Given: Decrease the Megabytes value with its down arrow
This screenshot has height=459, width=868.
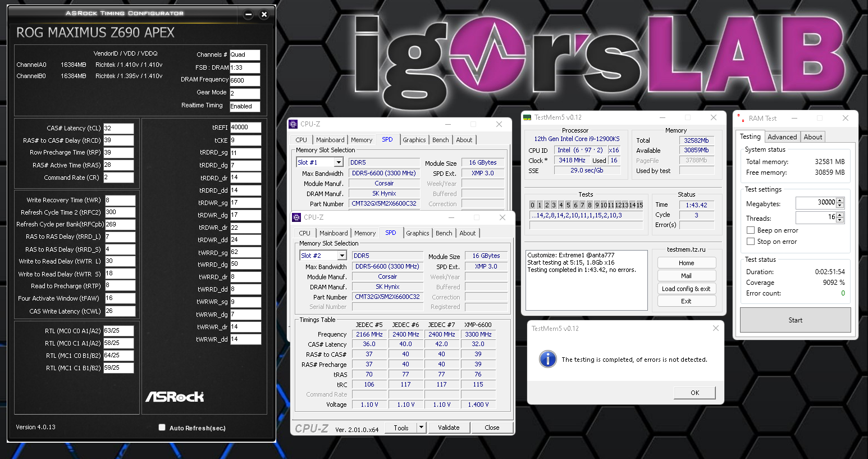Looking at the screenshot, I should point(840,205).
